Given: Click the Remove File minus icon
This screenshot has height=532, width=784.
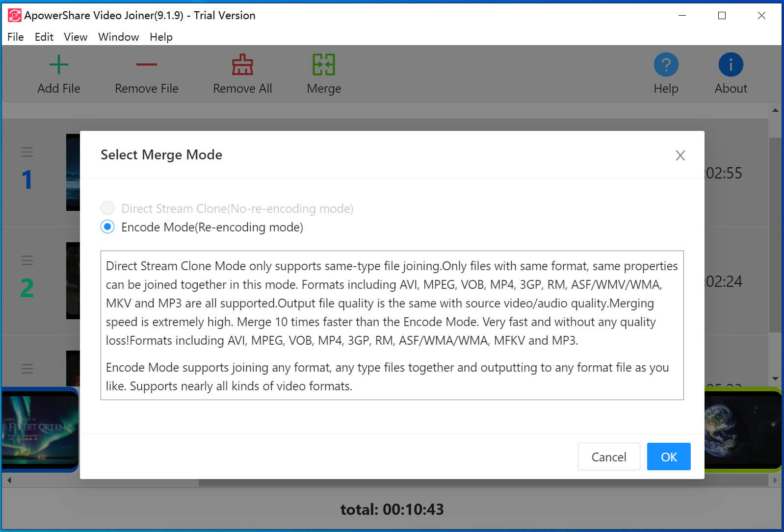Looking at the screenshot, I should click(146, 65).
